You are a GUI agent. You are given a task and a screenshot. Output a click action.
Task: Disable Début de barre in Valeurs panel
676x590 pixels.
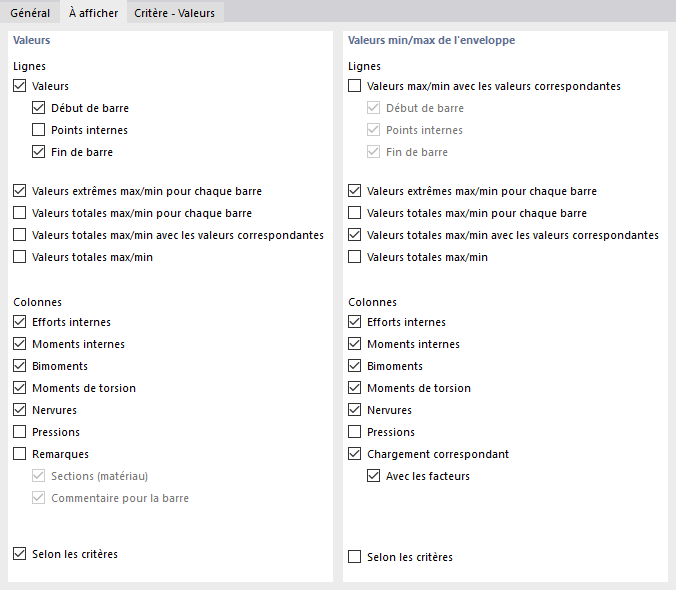coord(39,108)
